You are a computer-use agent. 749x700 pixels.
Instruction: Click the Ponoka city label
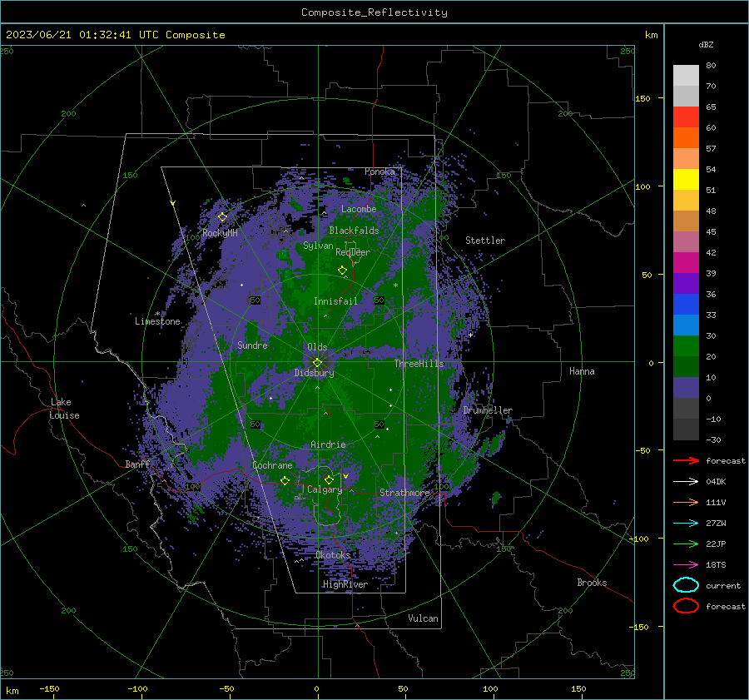click(379, 171)
